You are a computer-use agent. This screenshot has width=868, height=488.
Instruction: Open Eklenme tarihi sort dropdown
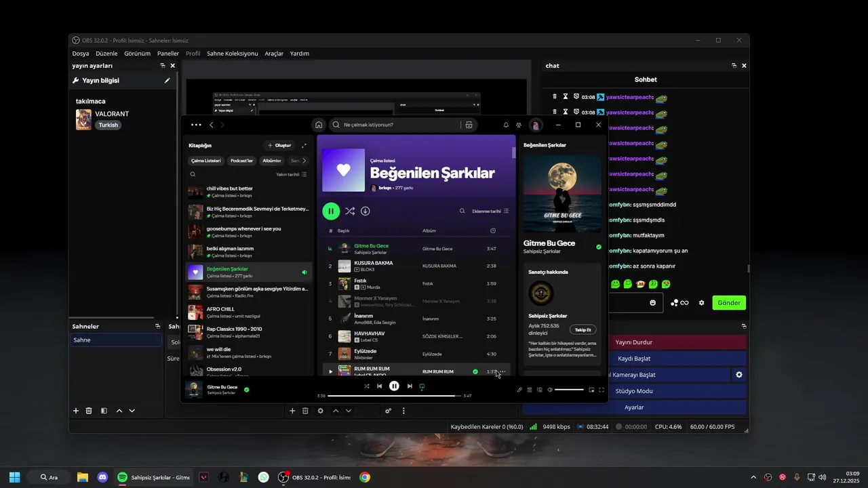click(490, 211)
